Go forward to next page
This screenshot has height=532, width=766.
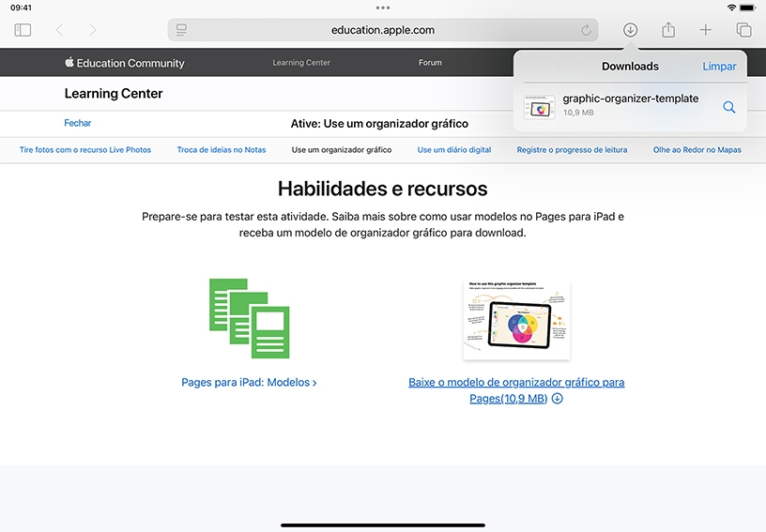coord(93,30)
